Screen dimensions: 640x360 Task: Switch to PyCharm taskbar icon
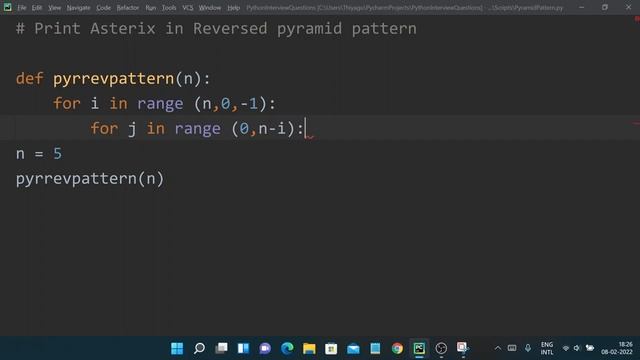(x=419, y=348)
